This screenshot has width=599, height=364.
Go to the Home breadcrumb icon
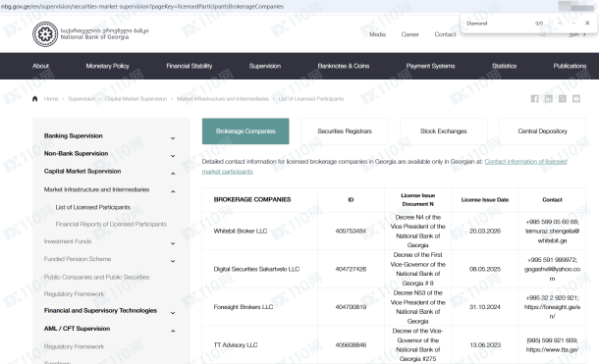point(34,99)
